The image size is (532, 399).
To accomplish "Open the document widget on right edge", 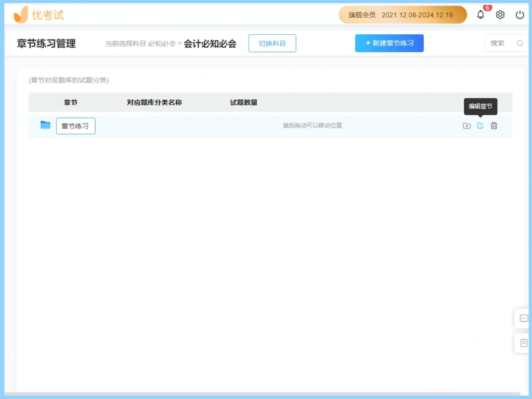I will [524, 342].
